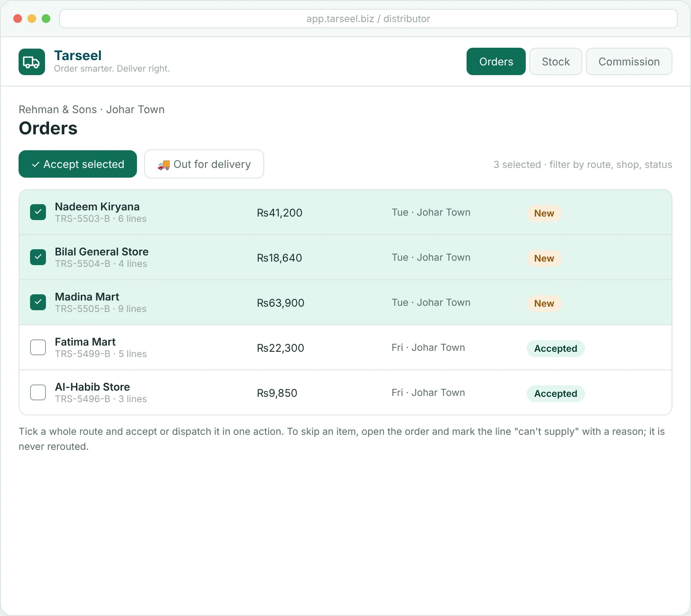Click the Rs63,900 amount
The width and height of the screenshot is (691, 616).
coord(281,303)
